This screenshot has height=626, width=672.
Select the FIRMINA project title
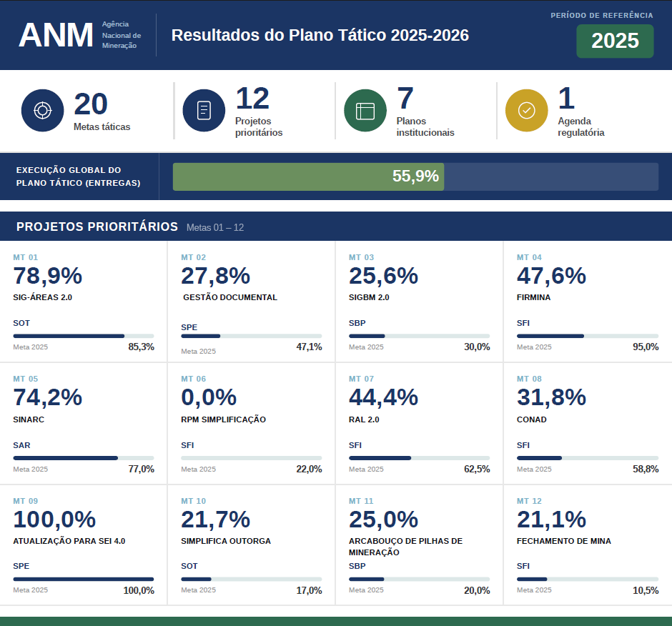533,297
